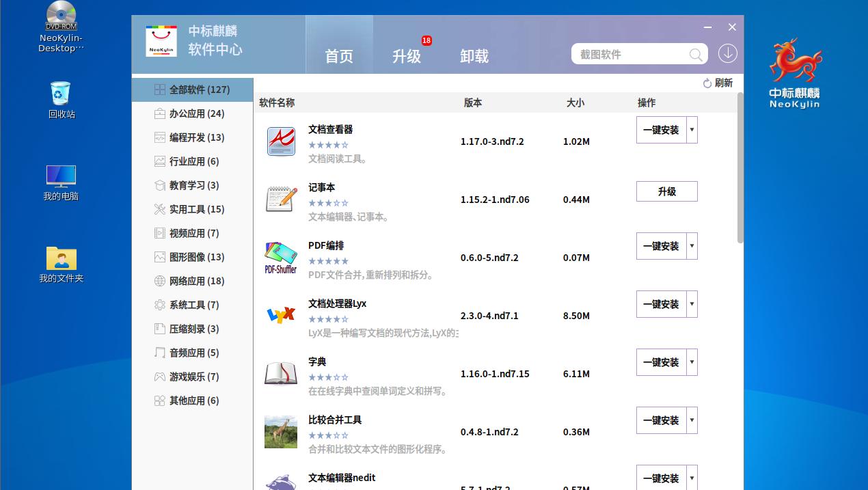Click the star rating of 记事本
The image size is (868, 490).
[x=329, y=203]
